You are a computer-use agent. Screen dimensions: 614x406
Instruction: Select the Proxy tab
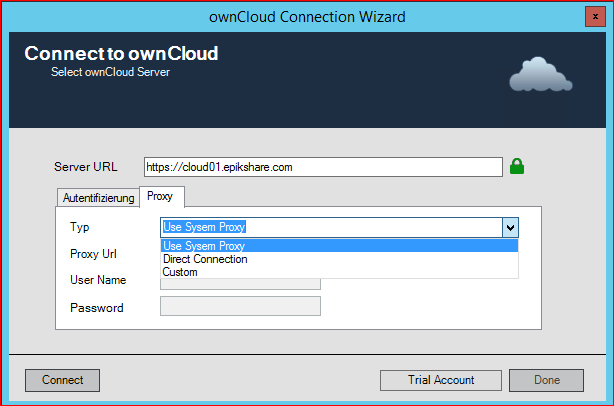click(x=160, y=196)
